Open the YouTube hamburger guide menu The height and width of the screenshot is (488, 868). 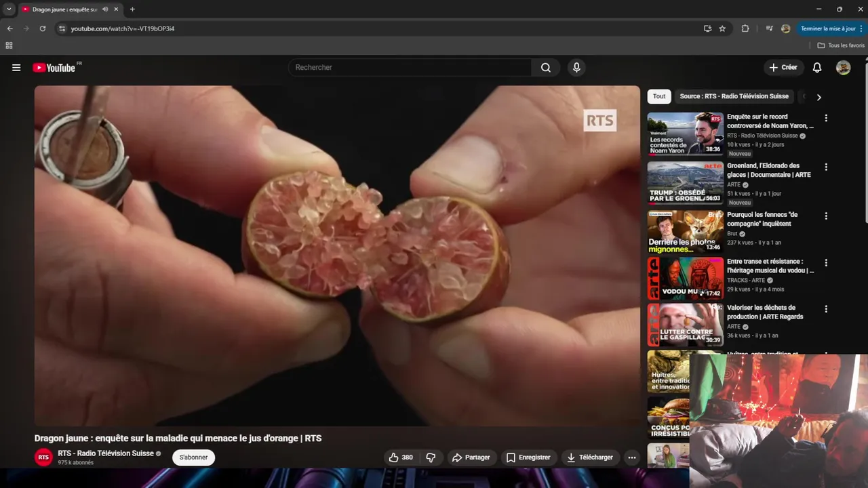16,68
